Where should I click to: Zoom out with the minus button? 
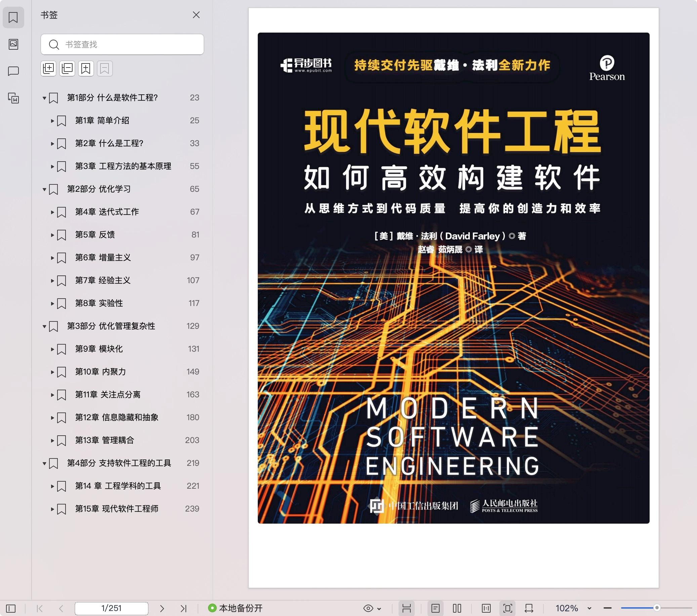(607, 608)
